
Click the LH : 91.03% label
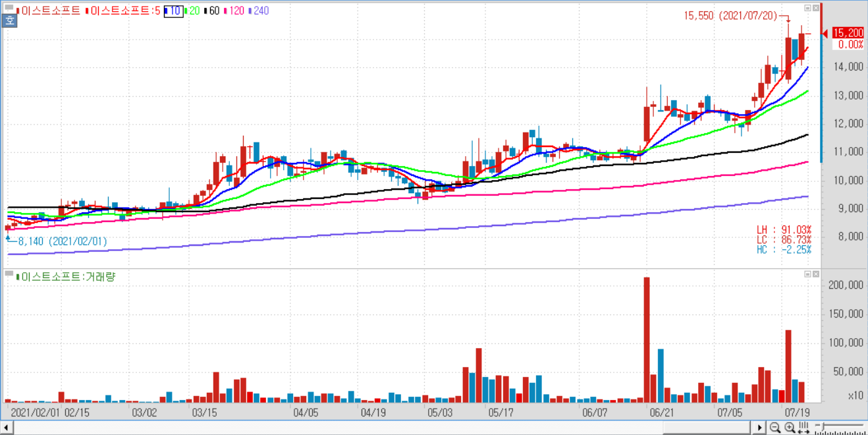click(784, 229)
